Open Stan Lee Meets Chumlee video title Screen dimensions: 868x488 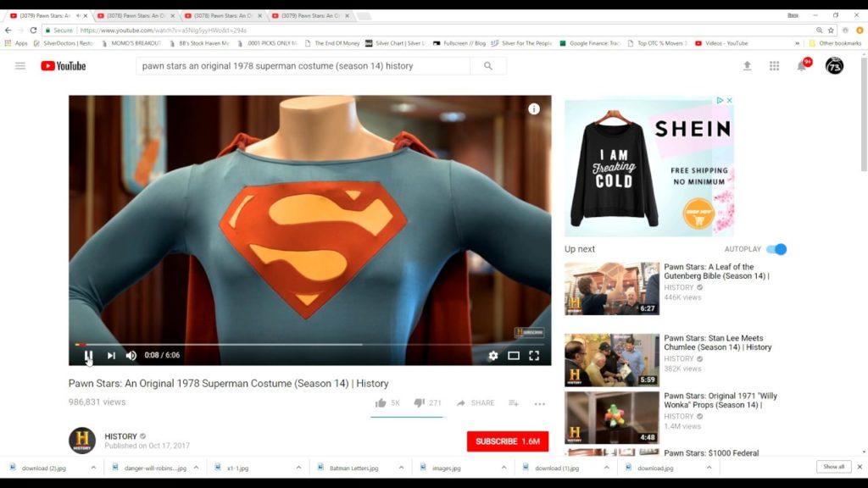coord(717,342)
